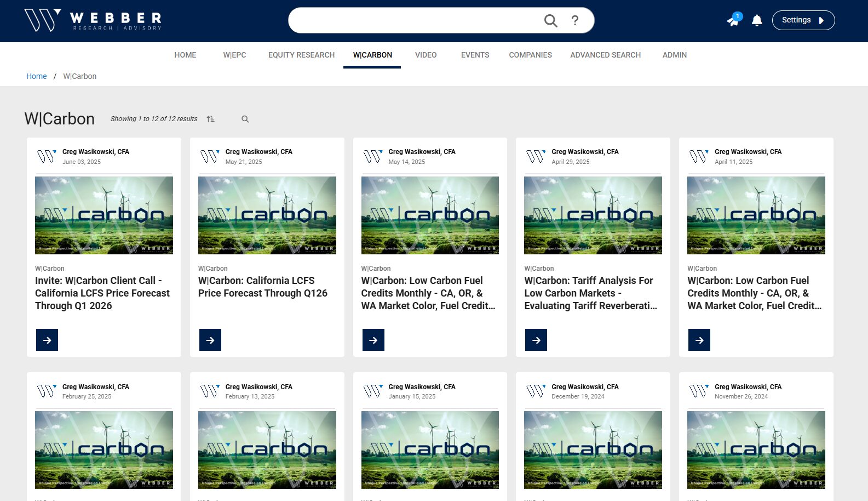868x501 pixels.
Task: Click the May 21, 2025 carbon thumbnail
Action: (267, 215)
